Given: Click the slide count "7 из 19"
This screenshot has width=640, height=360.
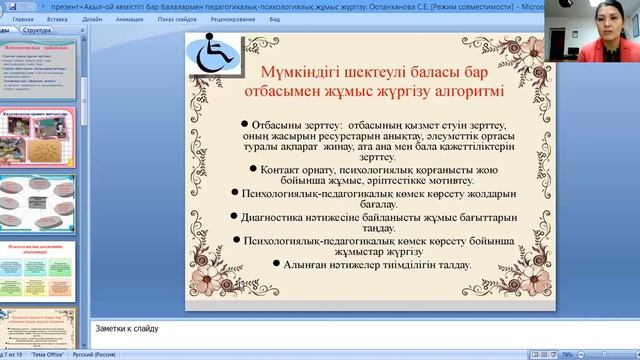Looking at the screenshot, I should [12, 355].
